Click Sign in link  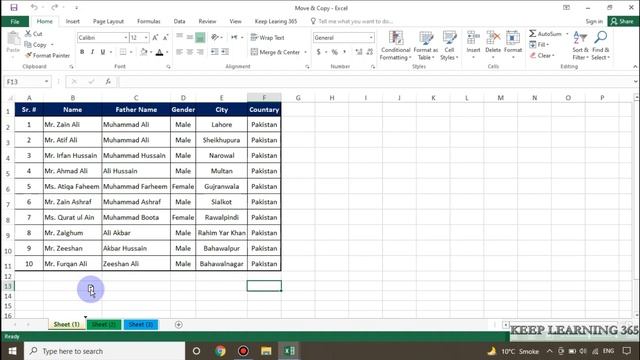pos(594,21)
